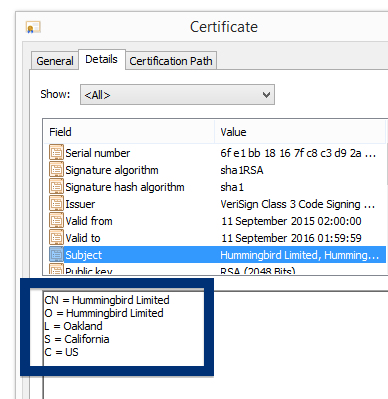
Task: Click the VeriSign Class 3 Code Signing value
Action: click(298, 204)
